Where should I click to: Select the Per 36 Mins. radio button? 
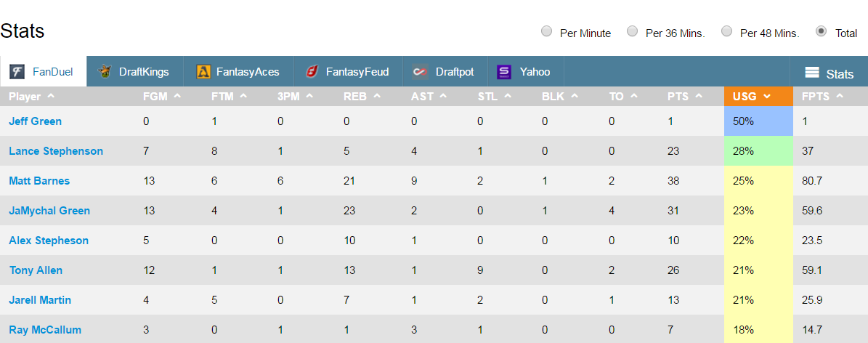(632, 31)
